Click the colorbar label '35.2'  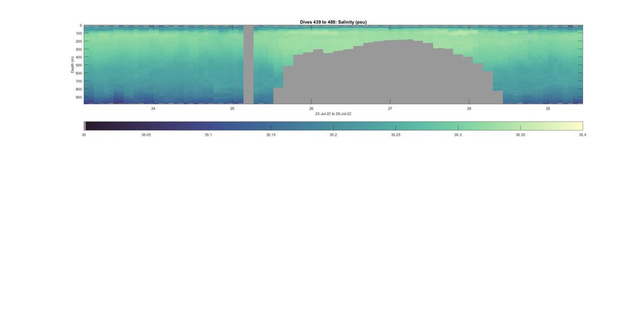(333, 135)
